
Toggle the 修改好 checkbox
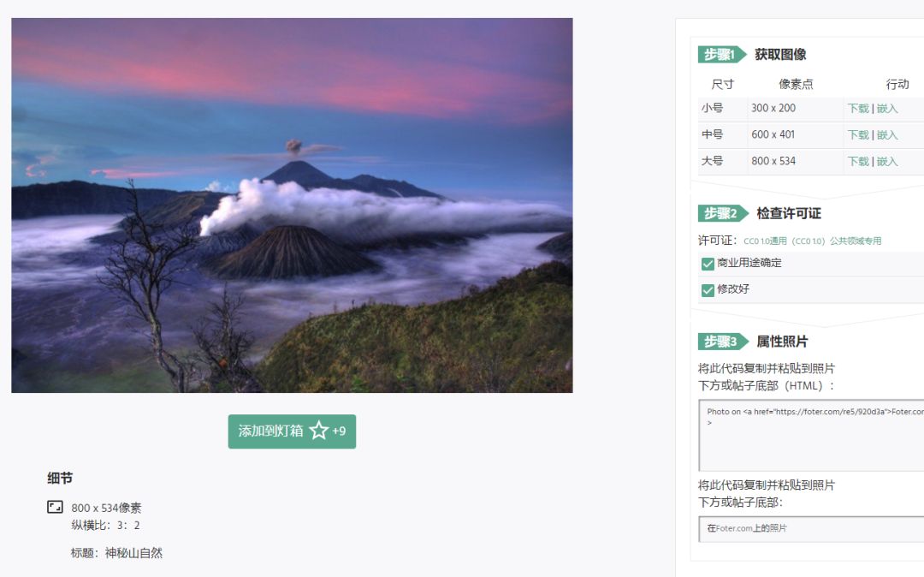[x=708, y=290]
